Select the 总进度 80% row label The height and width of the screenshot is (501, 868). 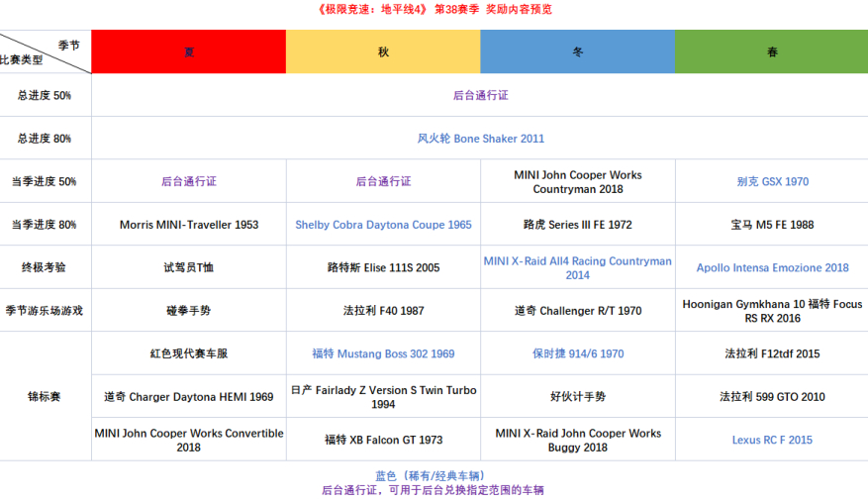pos(45,139)
